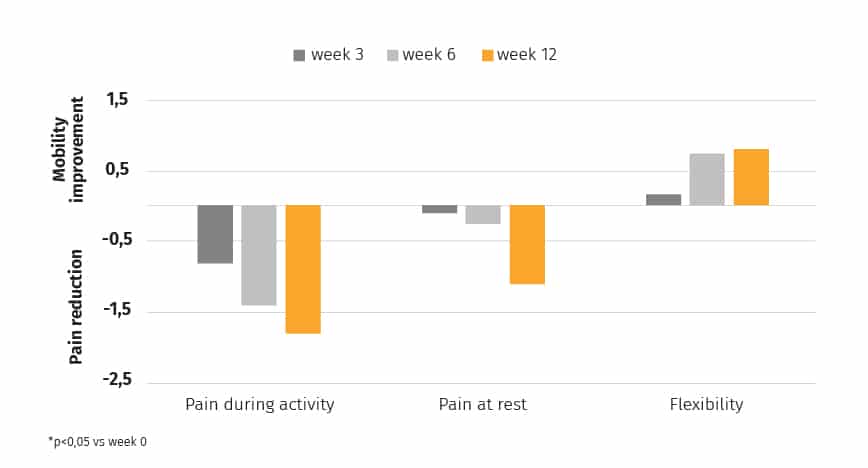Viewport: 868px width, 468px height.
Task: Click the light gray week 6 legend swatch
Action: click(x=393, y=55)
